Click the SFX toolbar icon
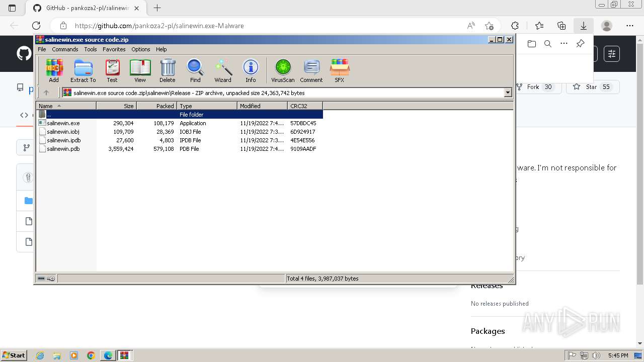Image resolution: width=644 pixels, height=362 pixels. tap(340, 71)
